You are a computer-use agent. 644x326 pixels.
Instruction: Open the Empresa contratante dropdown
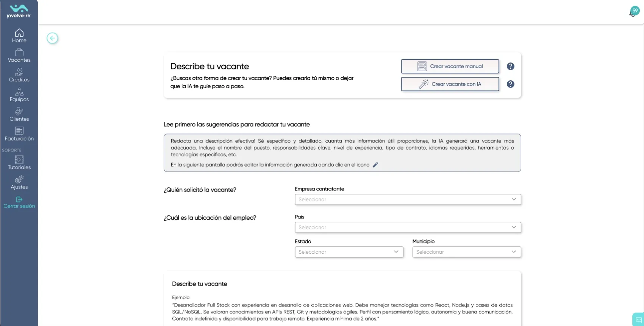pyautogui.click(x=408, y=200)
